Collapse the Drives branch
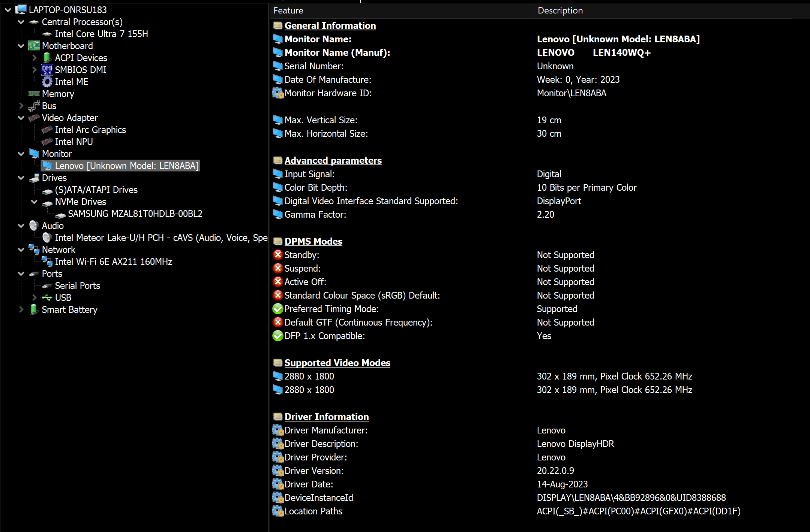 (21, 178)
